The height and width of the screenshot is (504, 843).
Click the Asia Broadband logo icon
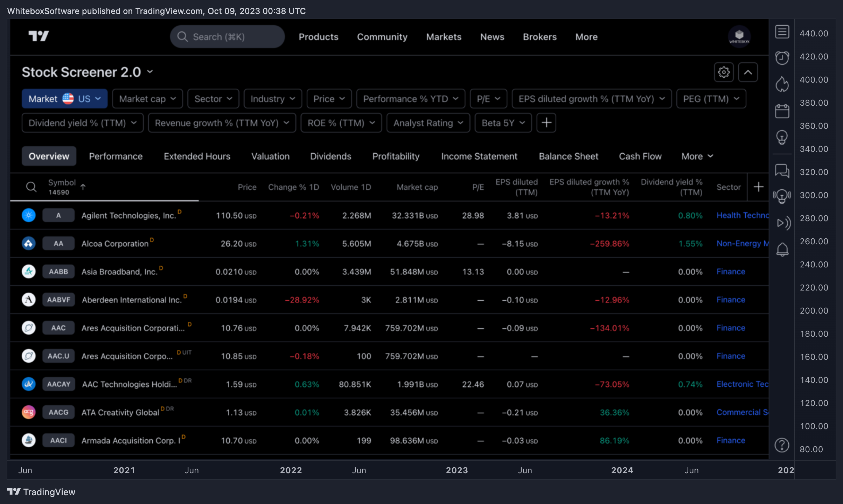pos(29,271)
